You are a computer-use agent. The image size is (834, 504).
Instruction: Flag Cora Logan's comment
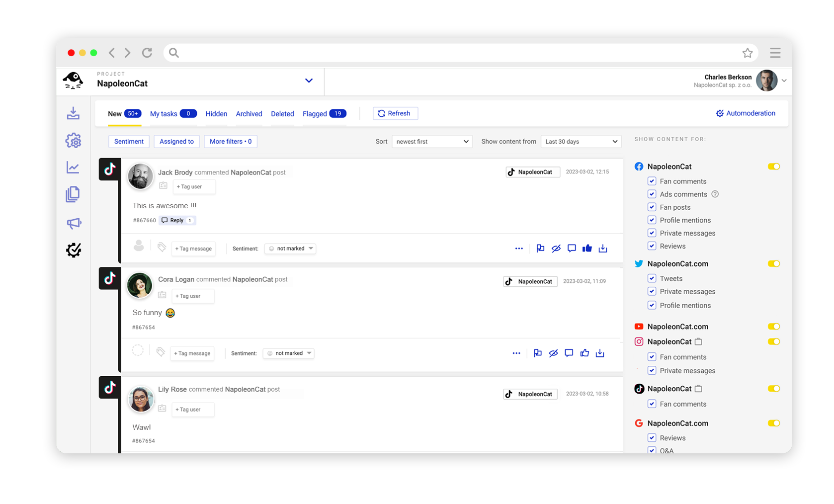coord(538,353)
